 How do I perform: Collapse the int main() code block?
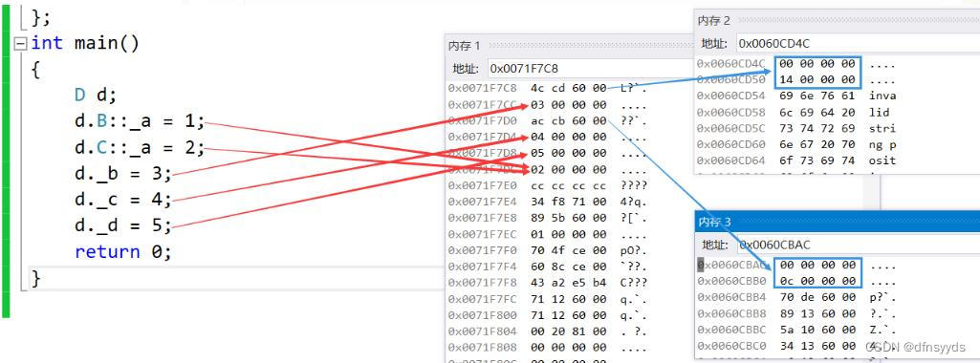click(x=21, y=44)
